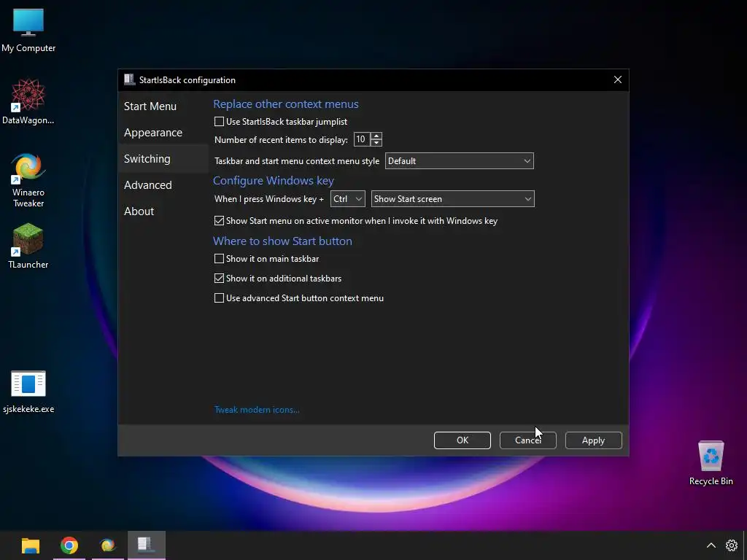Click Configure Windows key heading
Image resolution: width=747 pixels, height=560 pixels.
pyautogui.click(x=274, y=181)
